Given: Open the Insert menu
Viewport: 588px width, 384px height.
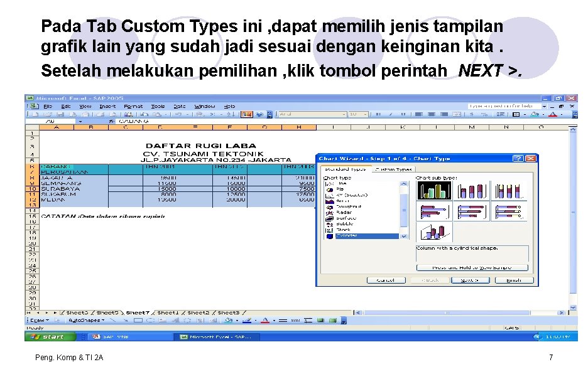Looking at the screenshot, I should pyautogui.click(x=107, y=107).
